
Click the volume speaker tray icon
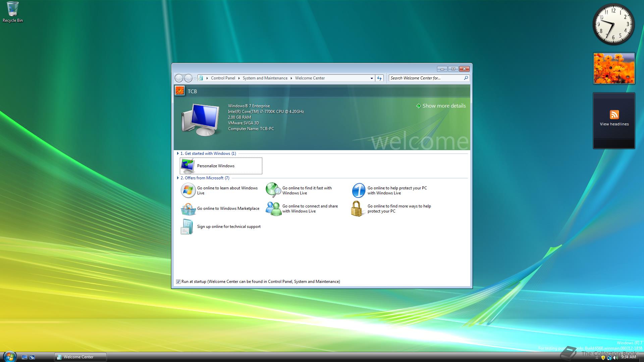pos(615,358)
